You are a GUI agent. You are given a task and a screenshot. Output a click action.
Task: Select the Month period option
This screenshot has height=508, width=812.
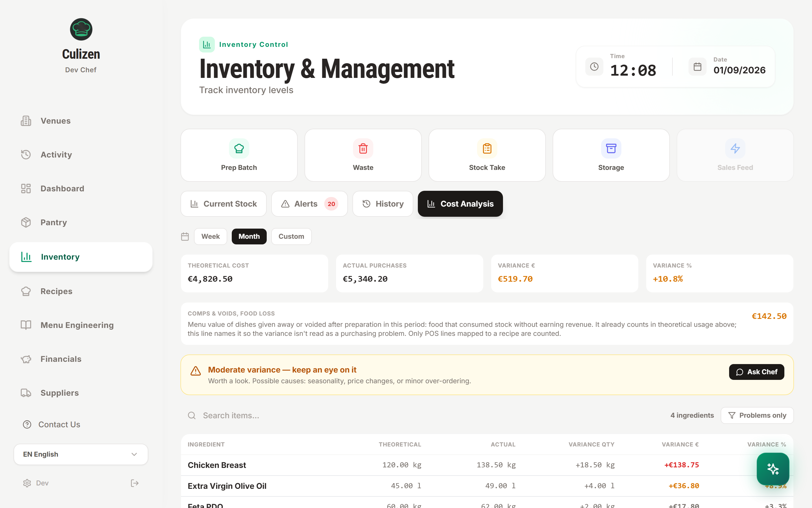coord(249,237)
